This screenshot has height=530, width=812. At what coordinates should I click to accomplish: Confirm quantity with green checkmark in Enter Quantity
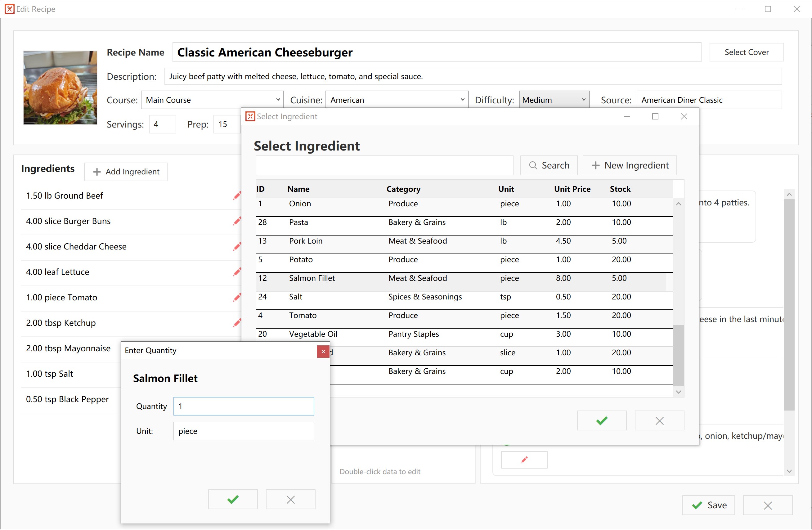[233, 499]
